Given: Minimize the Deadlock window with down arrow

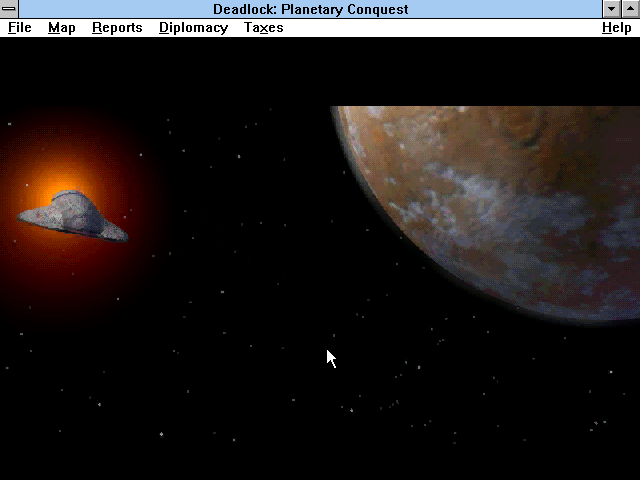Looking at the screenshot, I should 611,9.
